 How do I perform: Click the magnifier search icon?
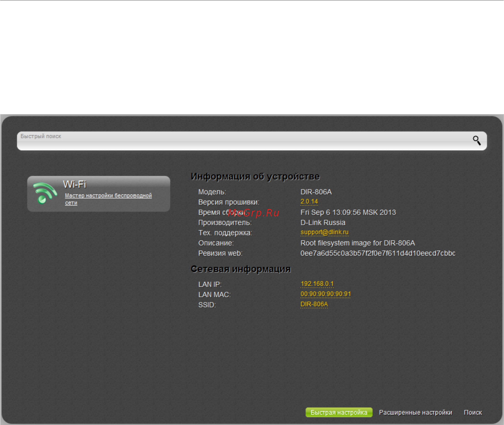point(477,141)
